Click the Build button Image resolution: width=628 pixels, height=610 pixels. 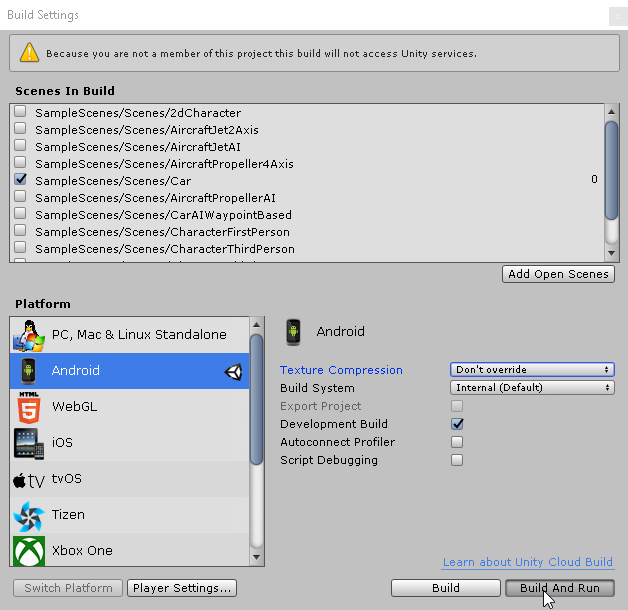point(446,588)
